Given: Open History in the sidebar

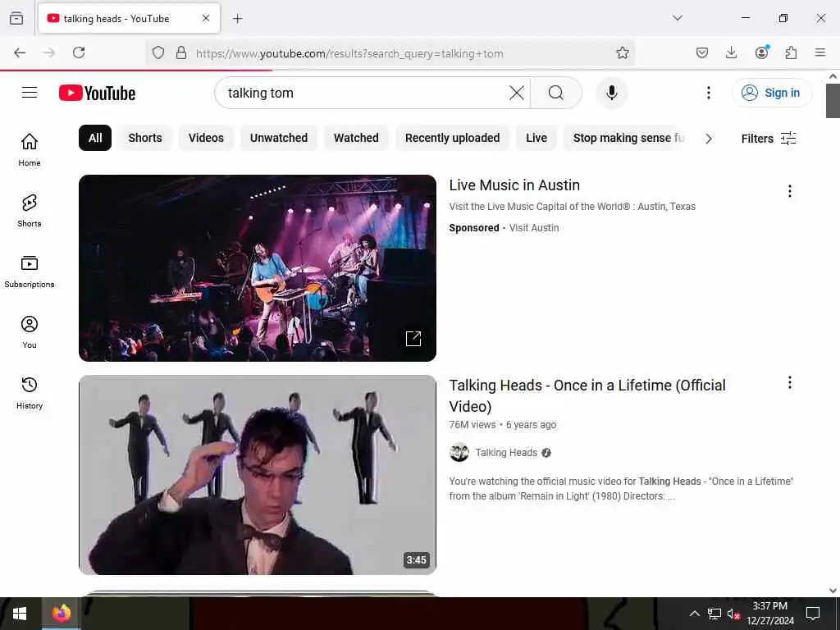Looking at the screenshot, I should click(x=30, y=393).
